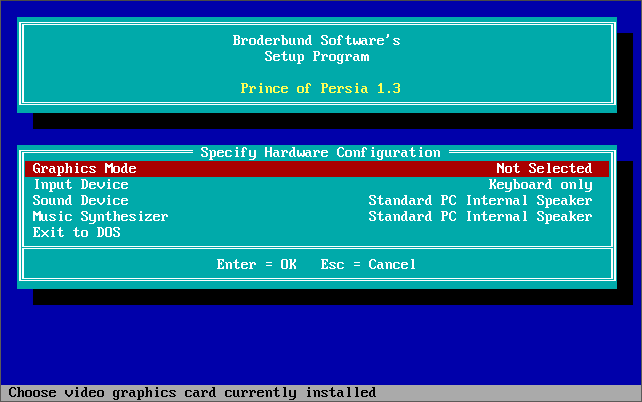
Task: Choose the Input Device menu entry
Action: (x=80, y=185)
